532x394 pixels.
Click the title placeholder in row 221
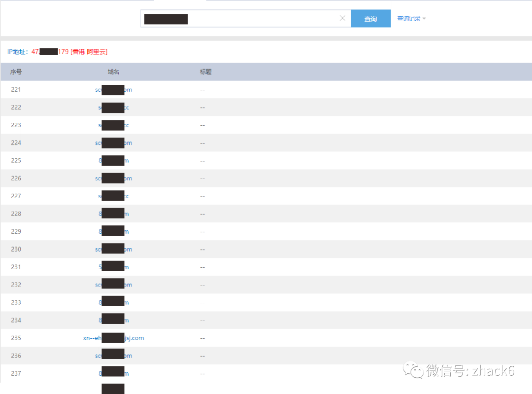point(202,90)
